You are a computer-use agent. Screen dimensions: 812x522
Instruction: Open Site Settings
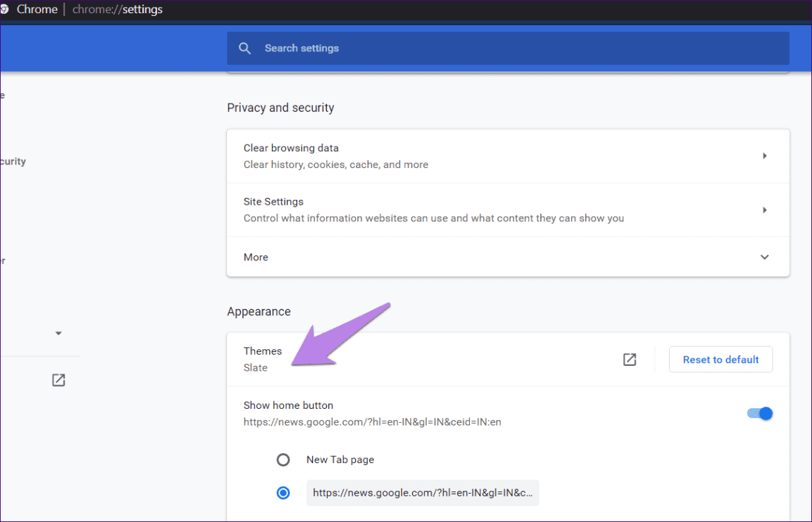point(508,210)
